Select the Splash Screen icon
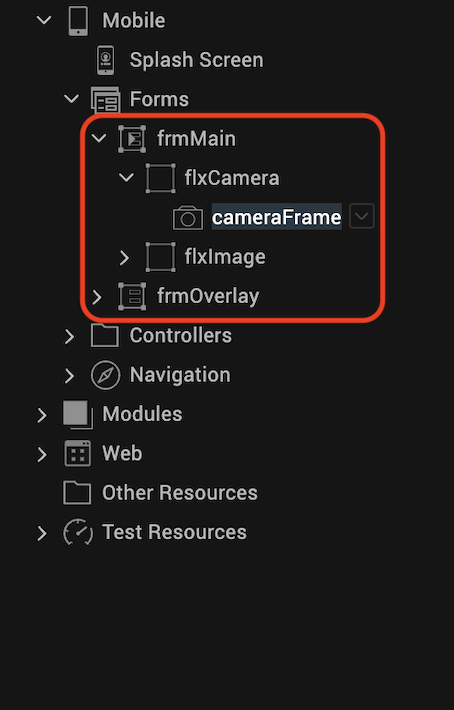454x710 pixels. tap(105, 60)
